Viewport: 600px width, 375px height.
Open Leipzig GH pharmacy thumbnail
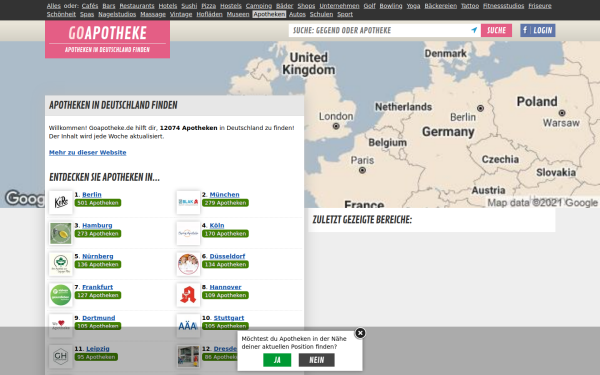61,356
